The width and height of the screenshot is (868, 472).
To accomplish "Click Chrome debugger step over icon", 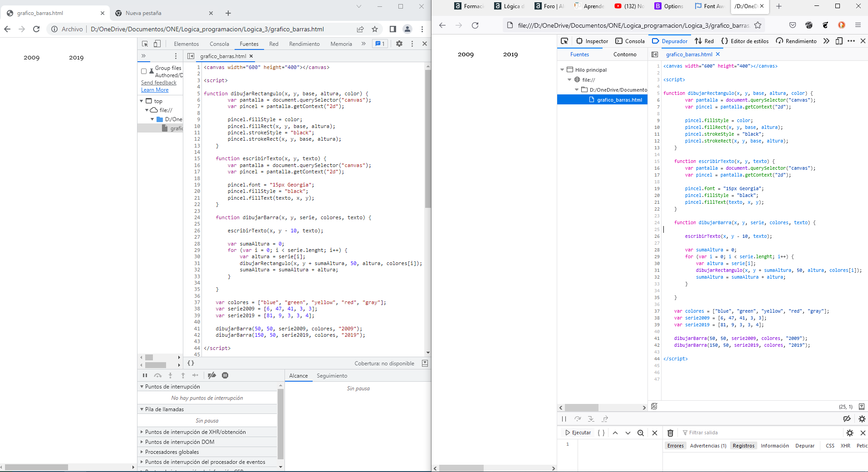I will click(x=157, y=375).
